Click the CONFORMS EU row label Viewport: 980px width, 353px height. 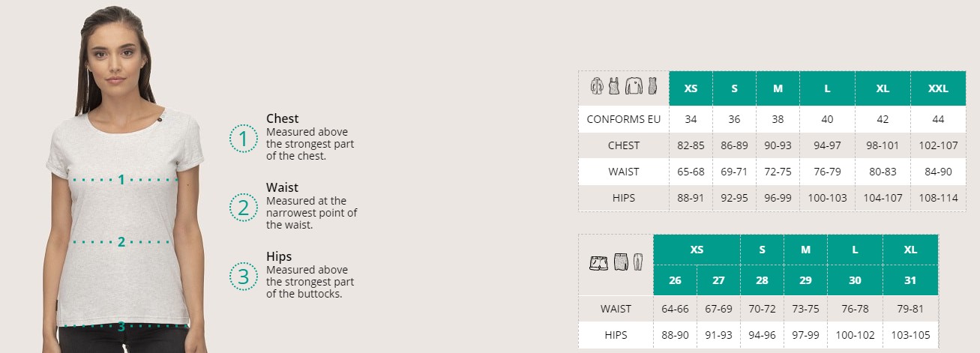[x=624, y=119]
